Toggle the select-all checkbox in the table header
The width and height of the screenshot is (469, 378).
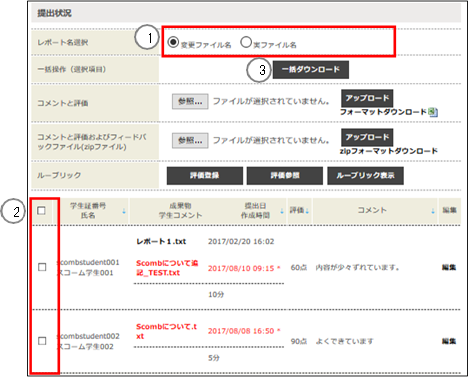pyautogui.click(x=41, y=210)
